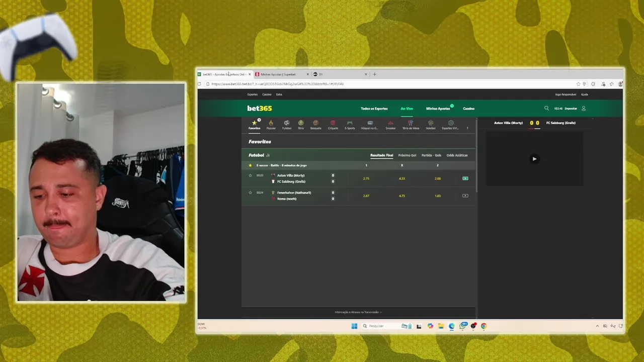This screenshot has height=362, width=644.
Task: Favorite the Fenerbahce vs Roma match
Action: pyautogui.click(x=250, y=193)
